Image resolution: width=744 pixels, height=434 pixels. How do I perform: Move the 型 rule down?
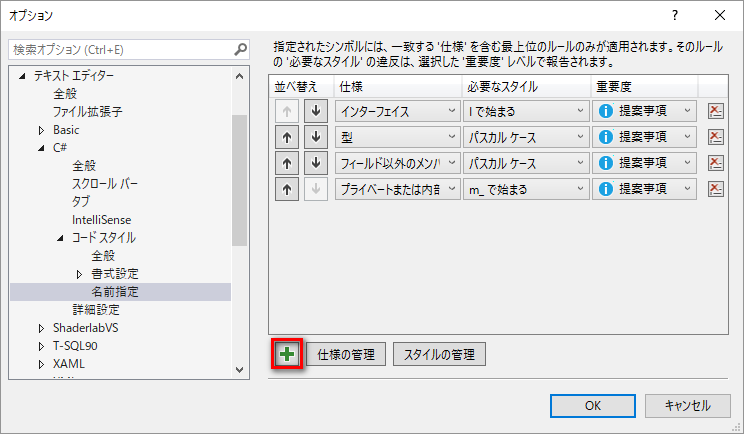[316, 138]
